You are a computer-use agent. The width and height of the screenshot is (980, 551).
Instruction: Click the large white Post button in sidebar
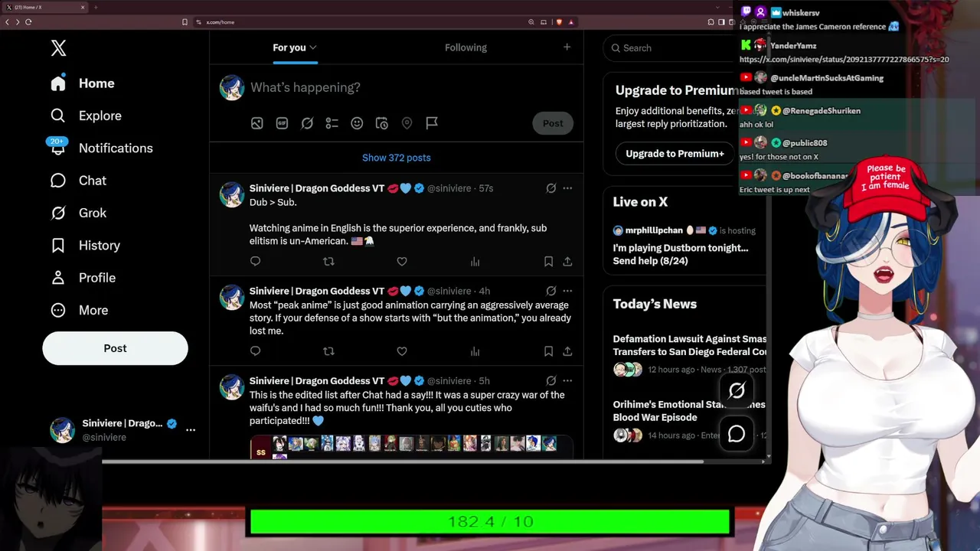[115, 348]
